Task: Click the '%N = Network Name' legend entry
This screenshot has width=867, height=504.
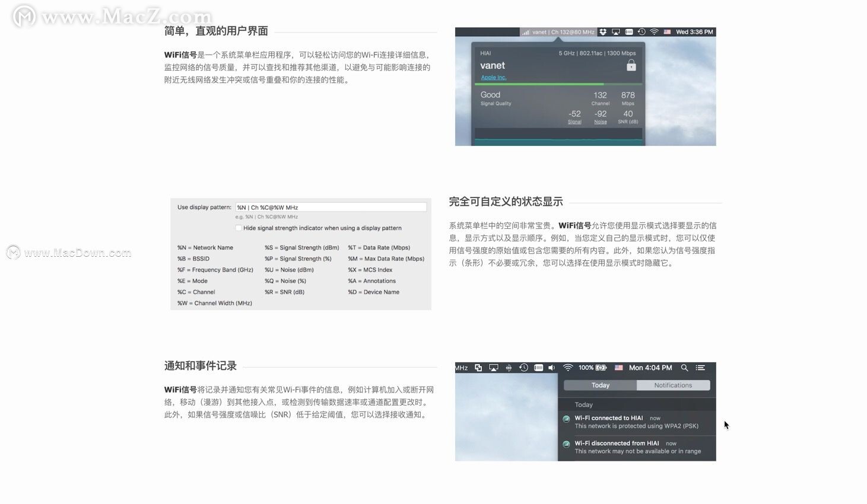Action: click(x=205, y=248)
